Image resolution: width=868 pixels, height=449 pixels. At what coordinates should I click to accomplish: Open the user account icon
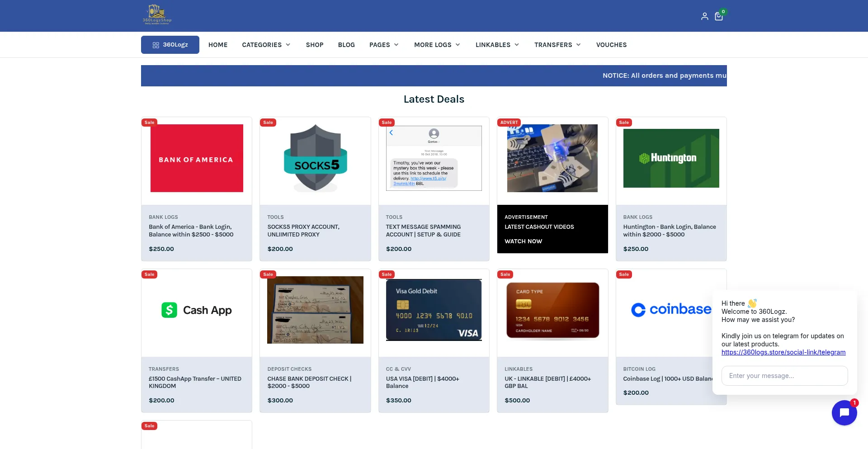click(704, 16)
